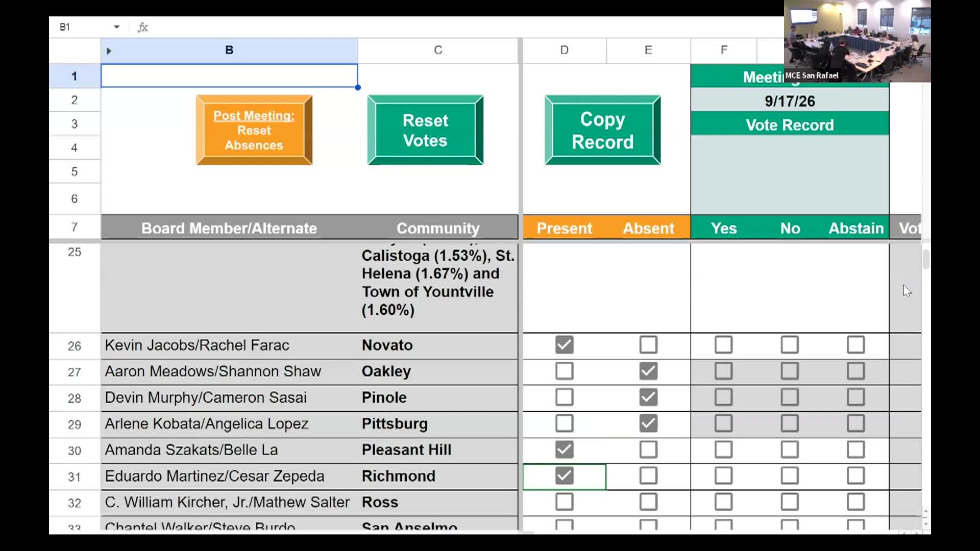This screenshot has height=551, width=980.
Task: Uncheck Absent for Arlene Kobata/Angelica Lopez
Action: click(648, 423)
